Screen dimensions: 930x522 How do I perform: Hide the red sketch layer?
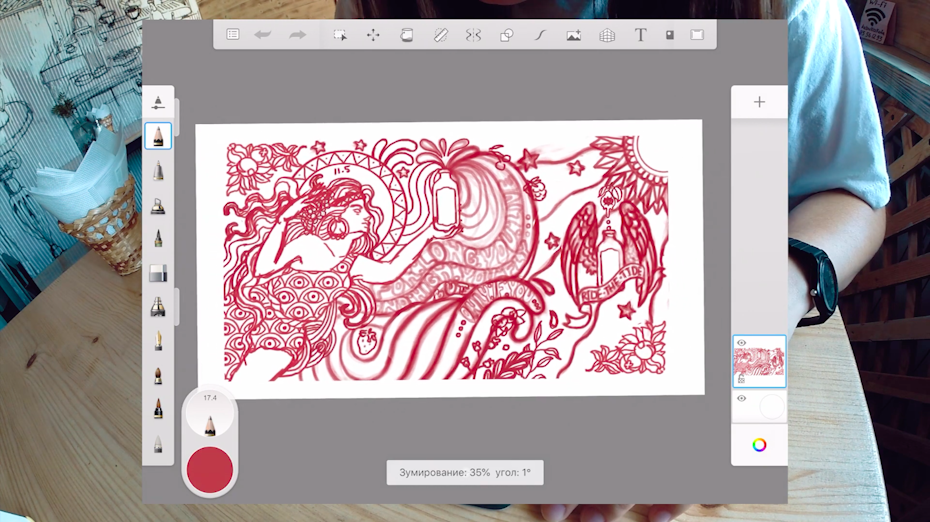(x=741, y=343)
